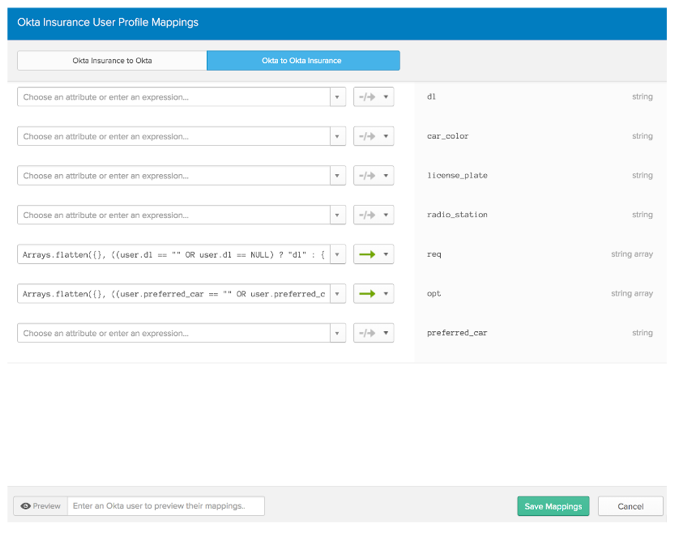Screen dimensions: 675x533
Task: Click the eye Preview button
Action: 40,506
